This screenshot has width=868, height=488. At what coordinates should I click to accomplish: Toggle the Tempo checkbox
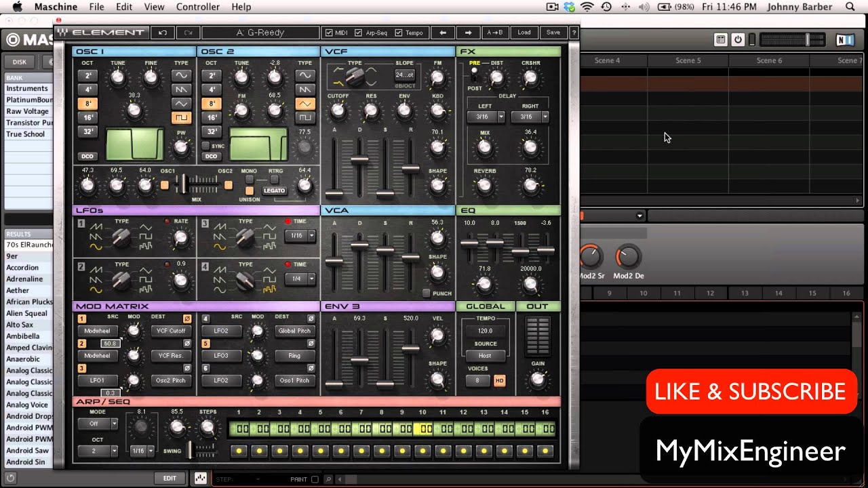(399, 33)
